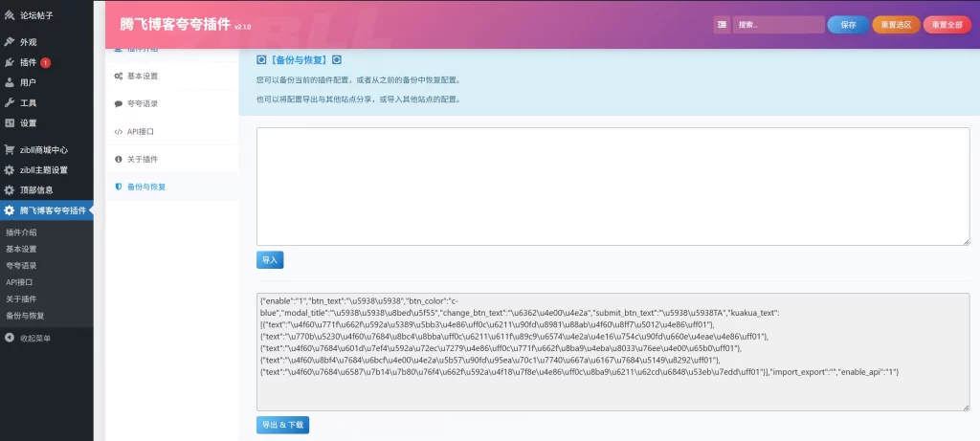Select 关于插件 tab in the plugin panel
This screenshot has height=441, width=980.
(143, 159)
